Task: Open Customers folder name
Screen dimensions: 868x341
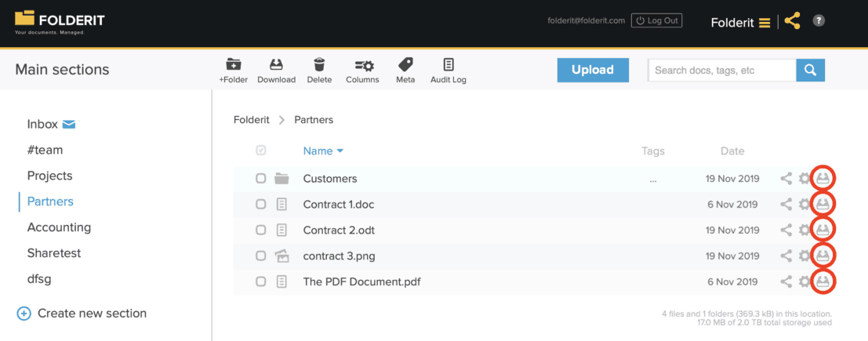Action: coord(330,179)
